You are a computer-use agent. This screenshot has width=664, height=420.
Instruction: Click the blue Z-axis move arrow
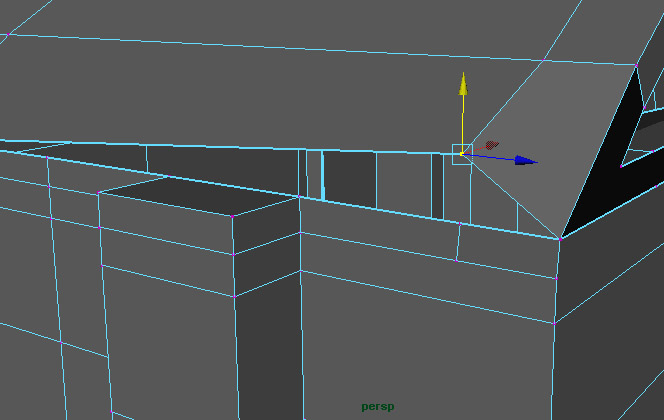click(526, 160)
